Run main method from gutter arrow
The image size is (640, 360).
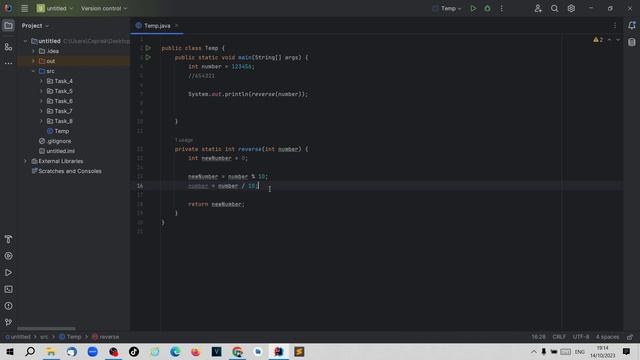point(148,58)
